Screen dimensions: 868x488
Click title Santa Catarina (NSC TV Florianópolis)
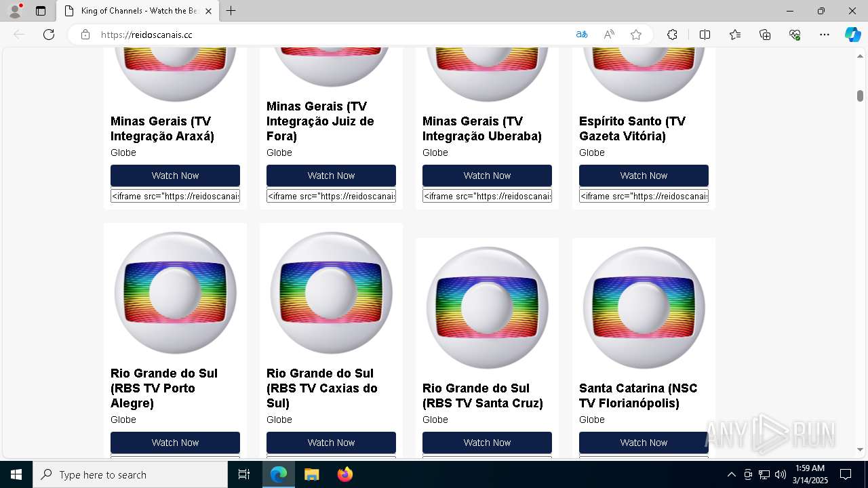[x=638, y=396]
